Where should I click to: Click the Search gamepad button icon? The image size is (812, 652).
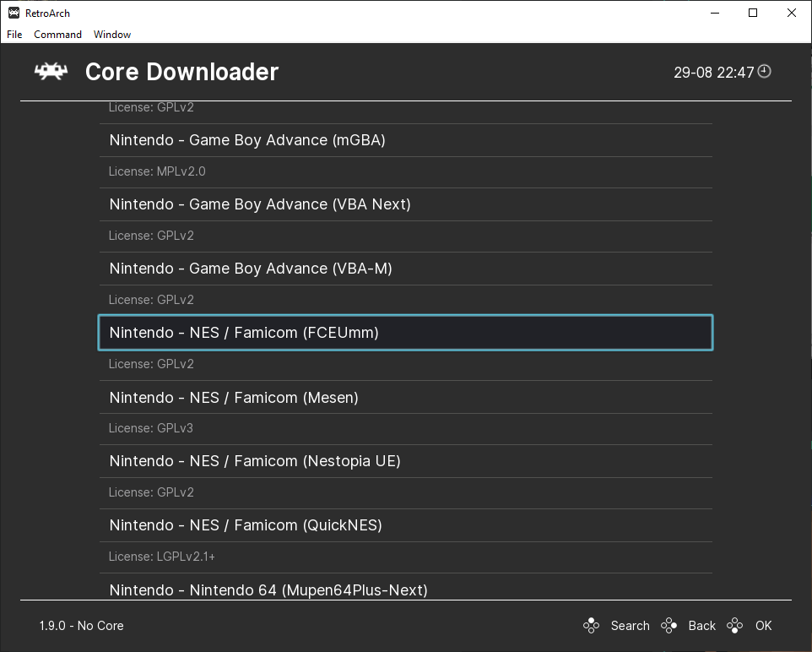[x=591, y=626]
